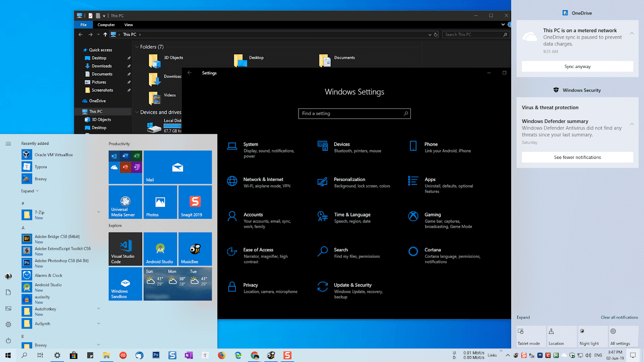Expand the 7-Zip folder in Start
644x362 pixels.
coord(99,212)
